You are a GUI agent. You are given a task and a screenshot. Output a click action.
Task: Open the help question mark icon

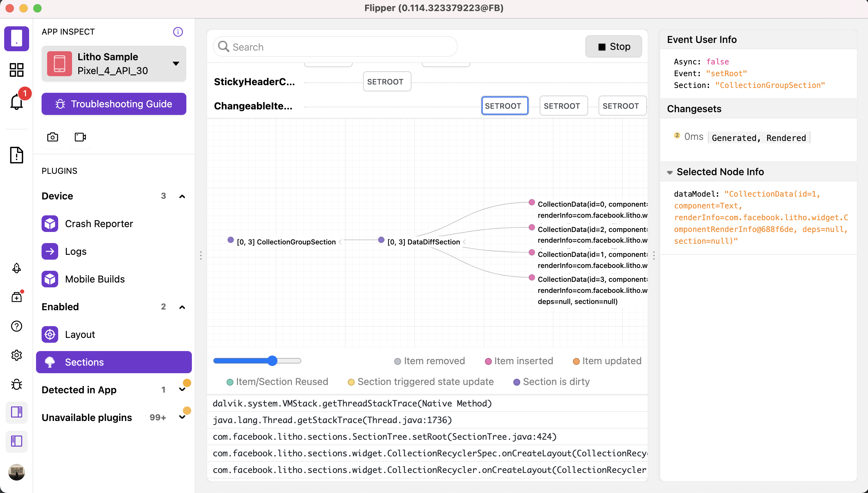[17, 326]
